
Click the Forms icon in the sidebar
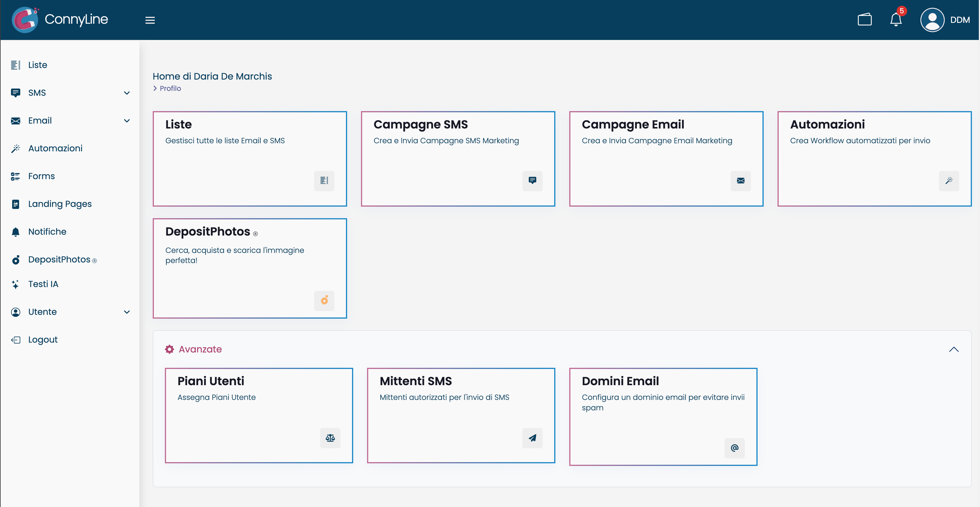coord(16,176)
